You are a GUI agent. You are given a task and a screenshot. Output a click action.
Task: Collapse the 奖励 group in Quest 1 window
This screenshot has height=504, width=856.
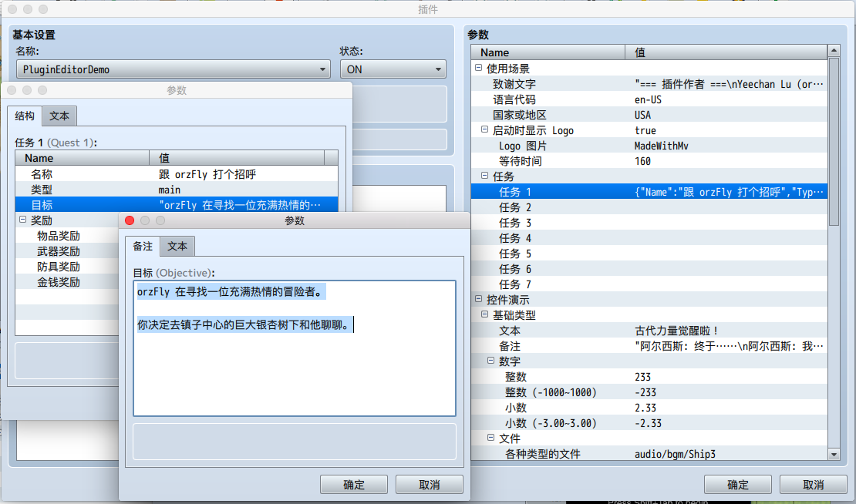(23, 220)
